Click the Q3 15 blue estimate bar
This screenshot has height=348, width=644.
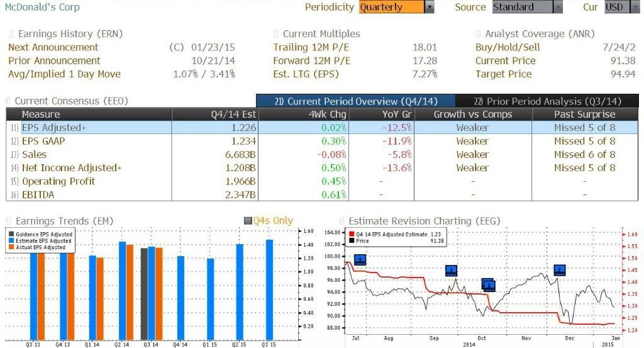tap(269, 289)
